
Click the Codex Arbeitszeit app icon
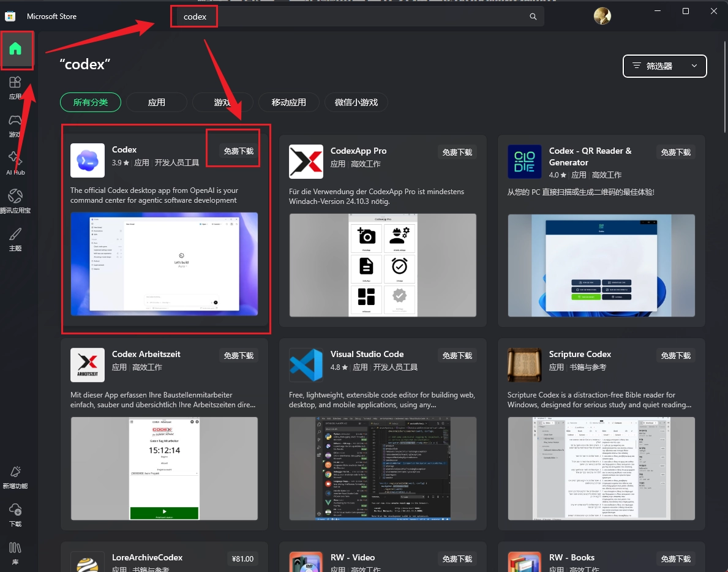point(88,365)
